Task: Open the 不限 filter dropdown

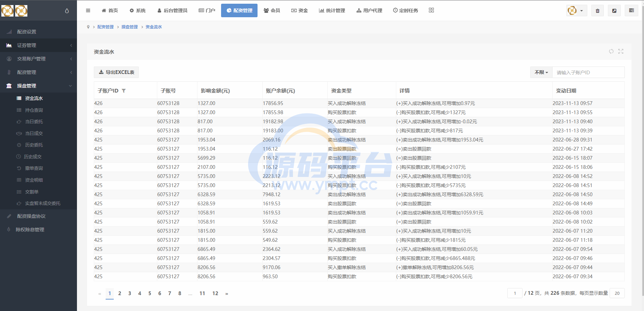Action: (541, 72)
